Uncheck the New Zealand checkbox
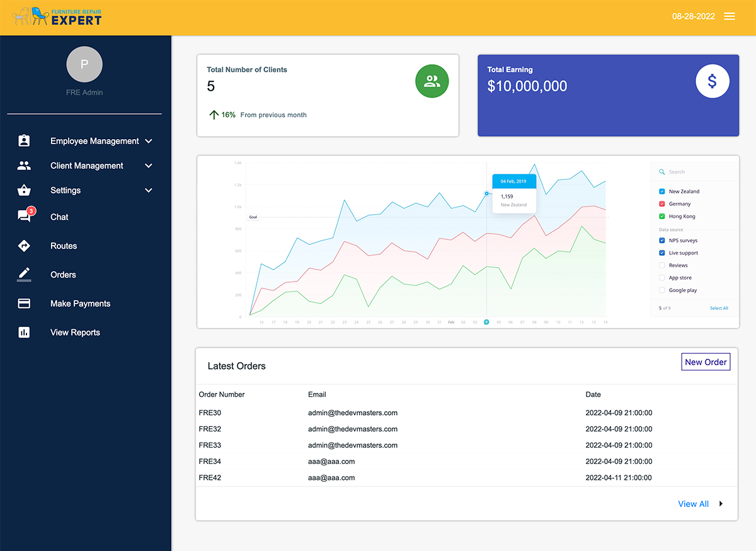Screen dimensions: 756x551 click(x=661, y=191)
